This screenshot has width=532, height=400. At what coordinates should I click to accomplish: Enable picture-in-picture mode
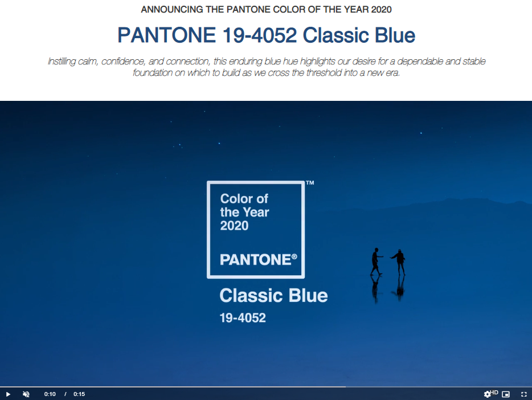click(x=506, y=394)
